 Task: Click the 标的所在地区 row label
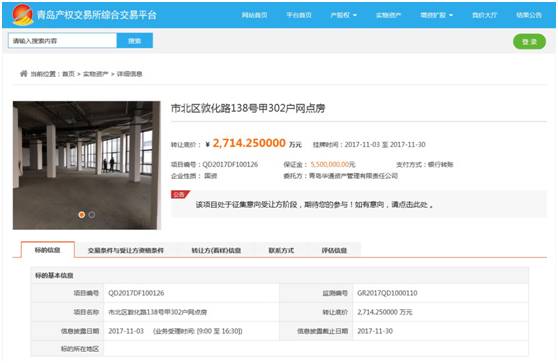pos(80,349)
